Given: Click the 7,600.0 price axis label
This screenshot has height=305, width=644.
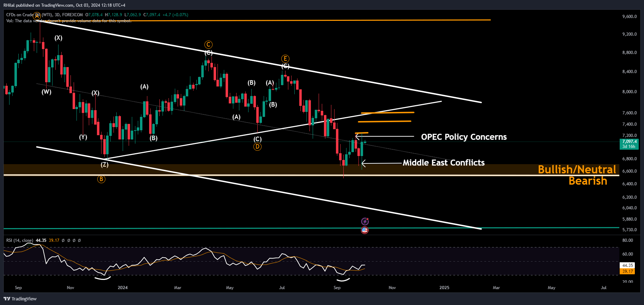Looking at the screenshot, I should 630,113.
